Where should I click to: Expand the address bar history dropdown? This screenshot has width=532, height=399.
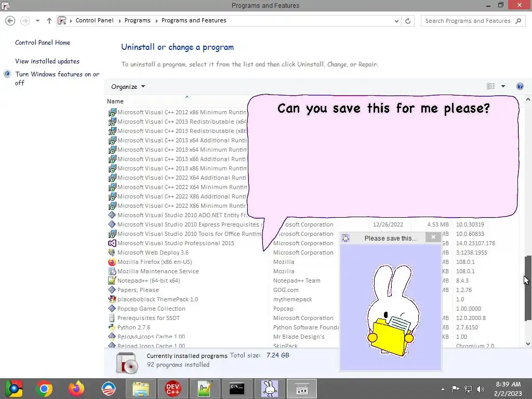tap(396, 21)
